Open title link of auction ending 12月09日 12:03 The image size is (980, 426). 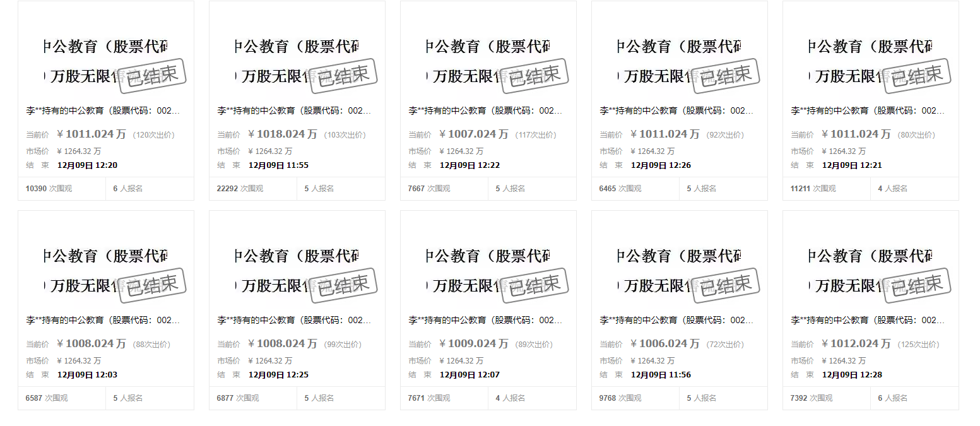pos(103,320)
